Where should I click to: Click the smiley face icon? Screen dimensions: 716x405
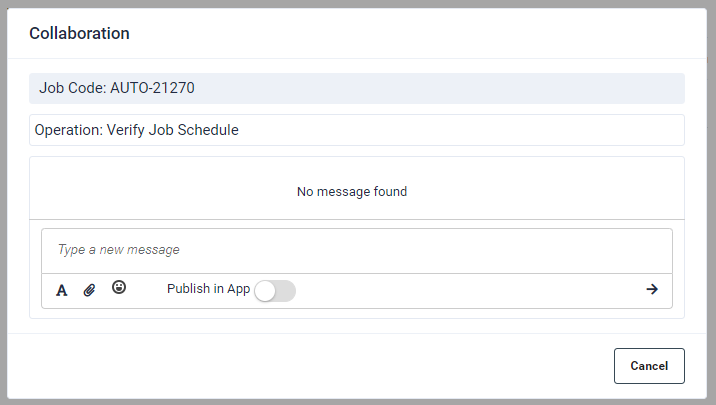(x=119, y=288)
